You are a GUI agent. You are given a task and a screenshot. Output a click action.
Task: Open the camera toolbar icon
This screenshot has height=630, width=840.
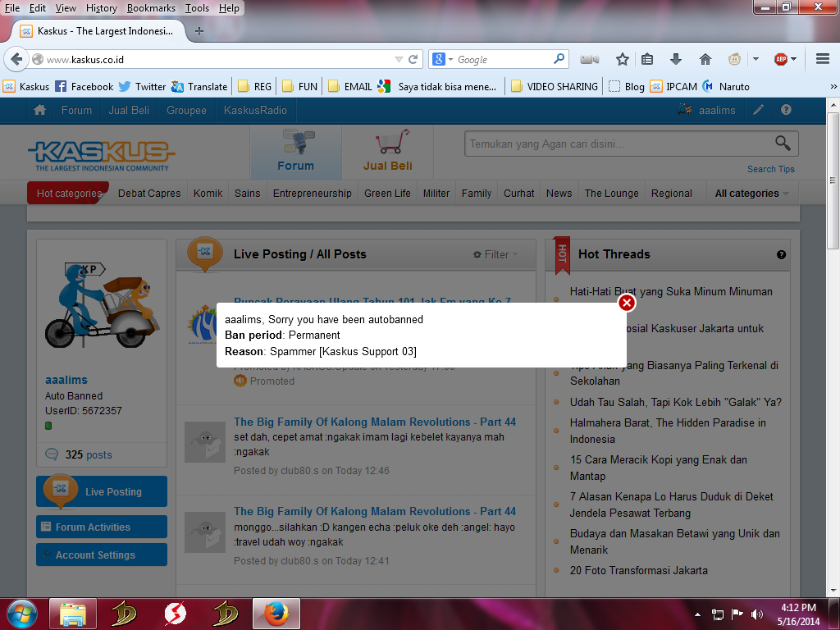click(x=589, y=59)
